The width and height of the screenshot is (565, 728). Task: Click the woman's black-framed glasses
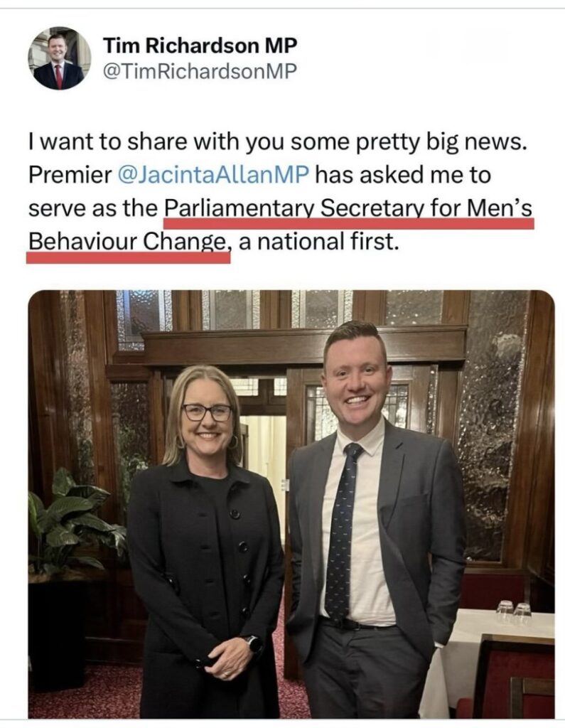click(207, 412)
